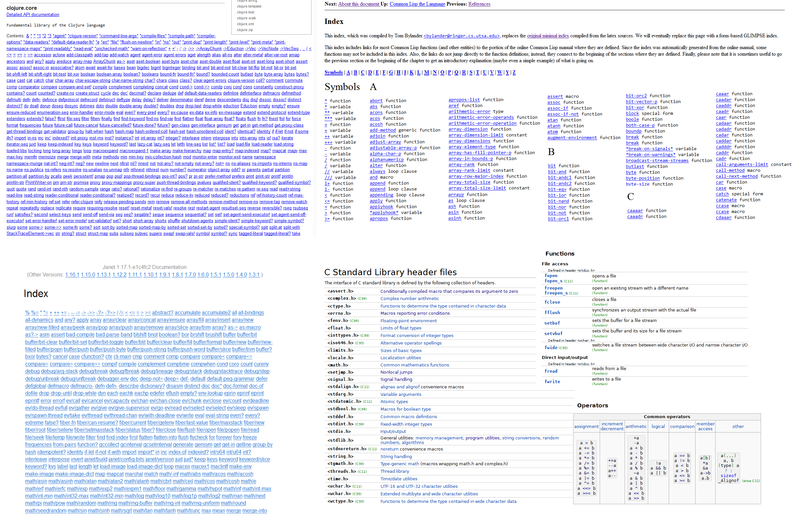The width and height of the screenshot is (797, 532).
Task: Open the Floating-point environment link
Action: tap(408, 321)
